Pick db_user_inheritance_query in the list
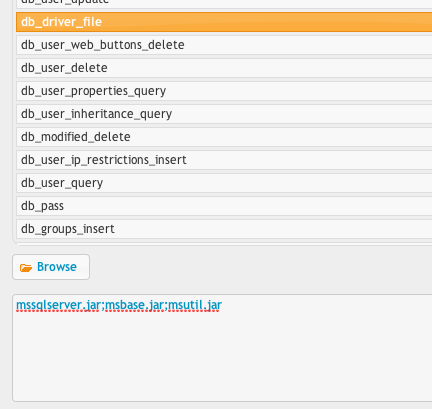 tap(224, 114)
